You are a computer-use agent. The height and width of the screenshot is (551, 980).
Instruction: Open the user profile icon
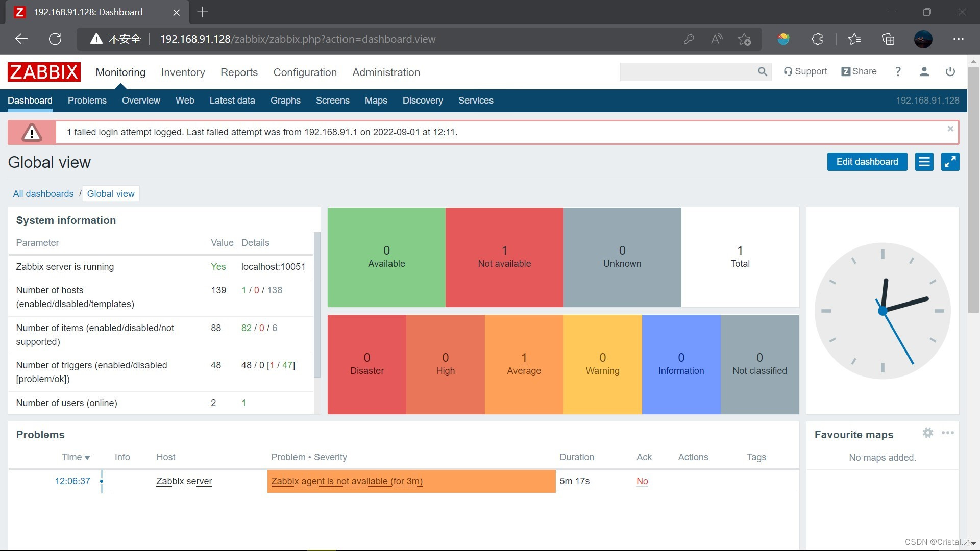pos(924,72)
